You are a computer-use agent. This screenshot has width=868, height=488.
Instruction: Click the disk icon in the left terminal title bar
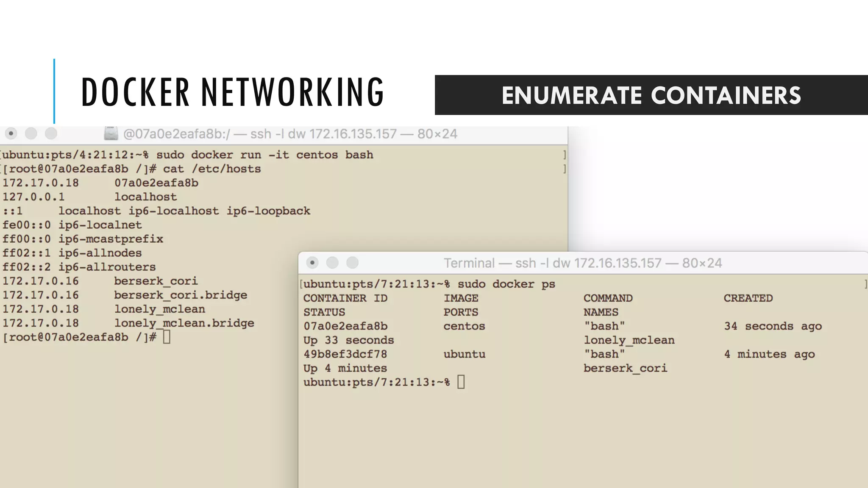(111, 133)
